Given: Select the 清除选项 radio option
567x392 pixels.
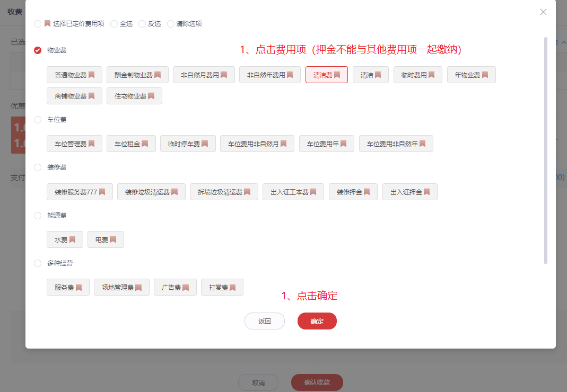Looking at the screenshot, I should [x=171, y=24].
